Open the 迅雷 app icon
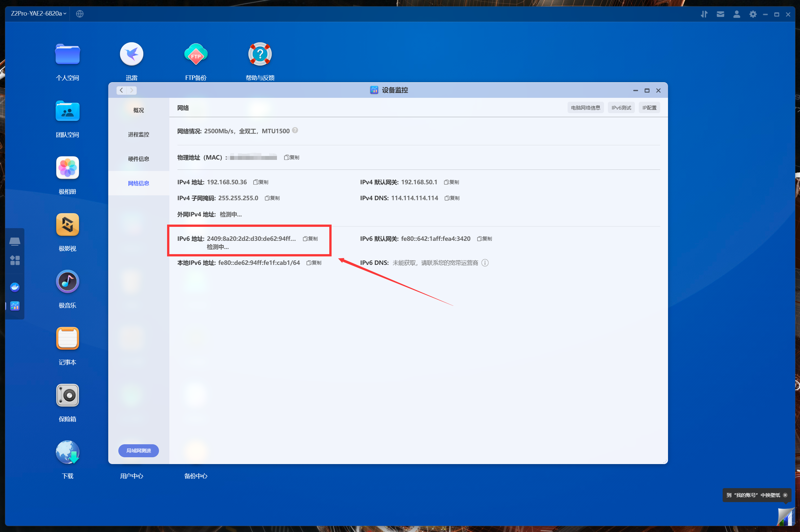The image size is (800, 532). [132, 54]
